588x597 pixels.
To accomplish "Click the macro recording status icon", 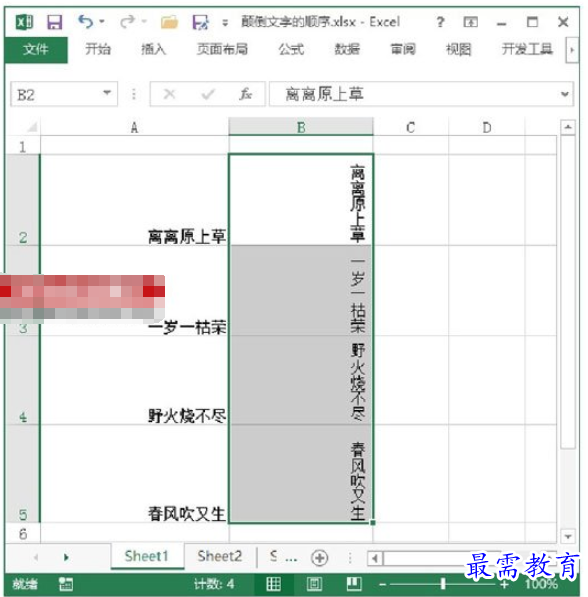I will coord(66,584).
